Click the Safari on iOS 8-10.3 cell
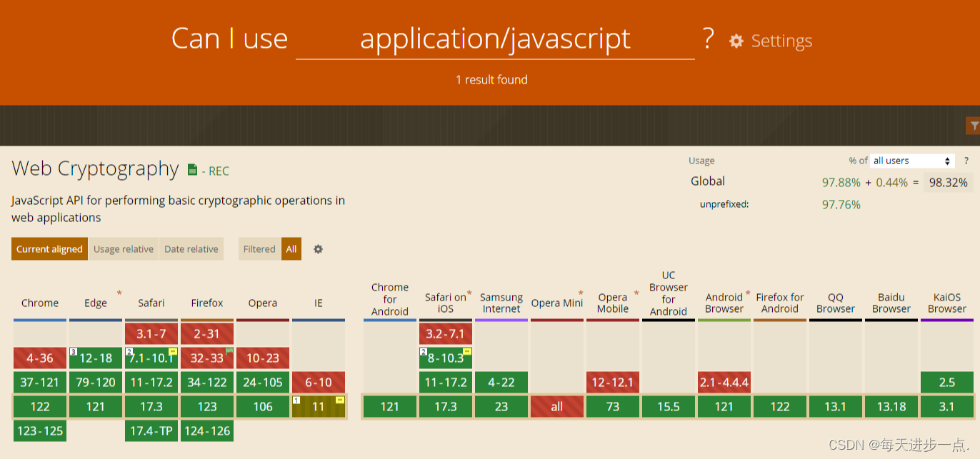The image size is (980, 459). pos(446,358)
